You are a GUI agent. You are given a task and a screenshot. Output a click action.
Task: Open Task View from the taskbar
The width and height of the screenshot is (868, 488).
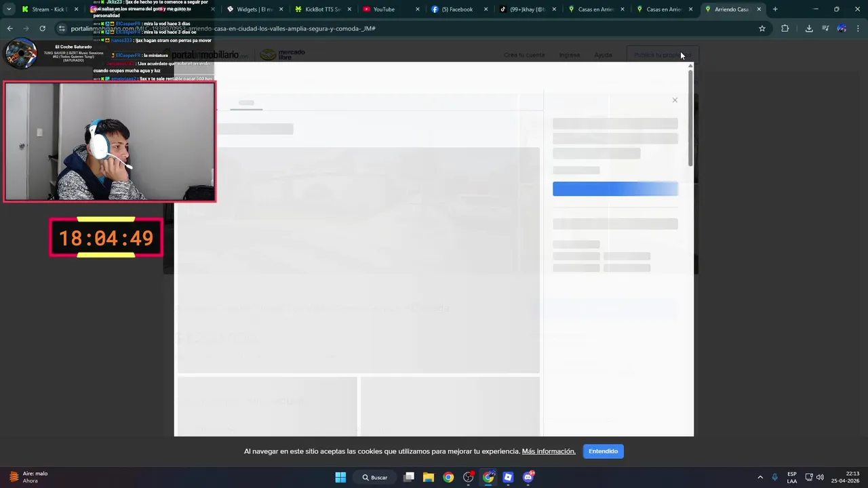[409, 477]
